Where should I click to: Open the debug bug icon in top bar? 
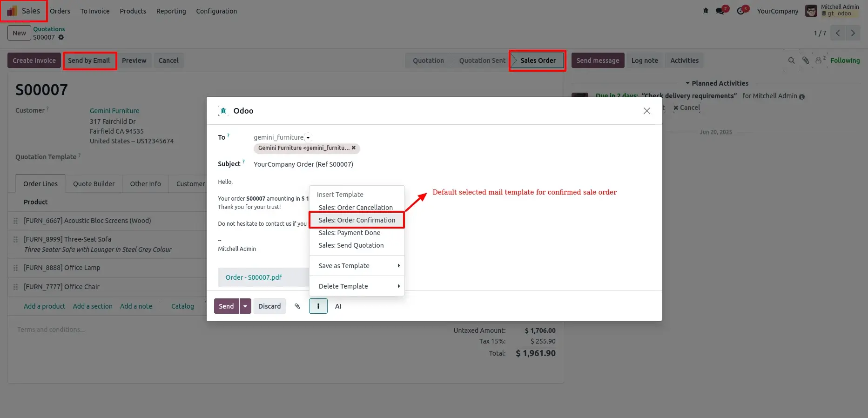(706, 11)
